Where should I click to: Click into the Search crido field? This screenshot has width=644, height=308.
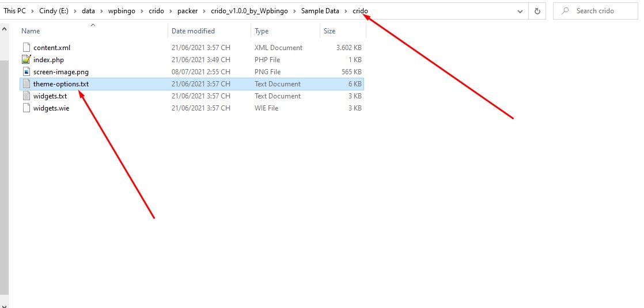click(595, 11)
